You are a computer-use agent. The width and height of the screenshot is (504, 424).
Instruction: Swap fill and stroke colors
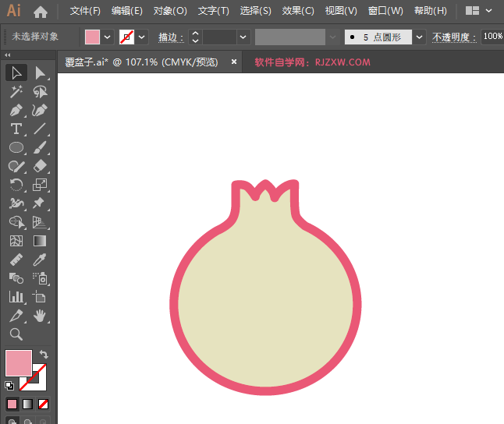tap(44, 354)
